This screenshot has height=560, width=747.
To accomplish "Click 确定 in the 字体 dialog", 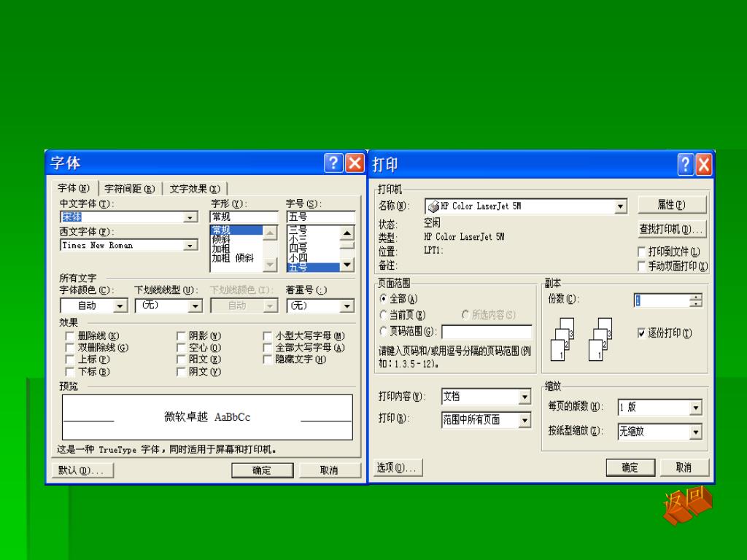I will (262, 470).
